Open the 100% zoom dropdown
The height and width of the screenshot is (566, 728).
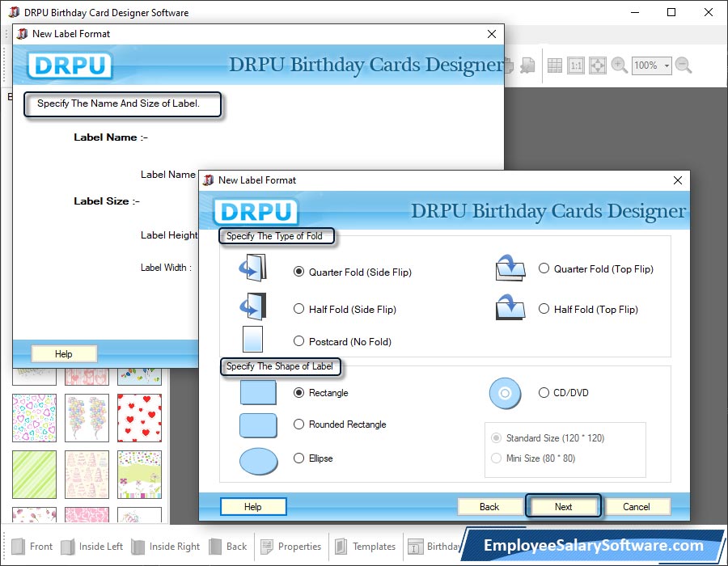667,65
